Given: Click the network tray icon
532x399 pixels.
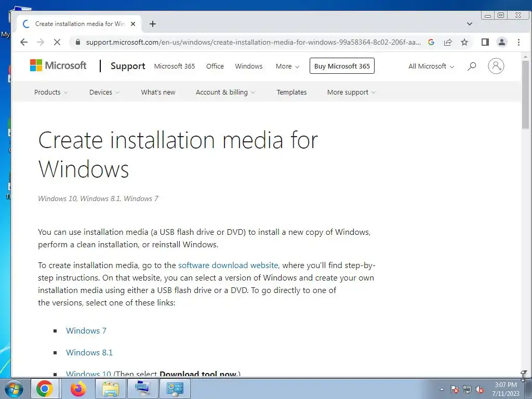Looking at the screenshot, I should coord(467,389).
